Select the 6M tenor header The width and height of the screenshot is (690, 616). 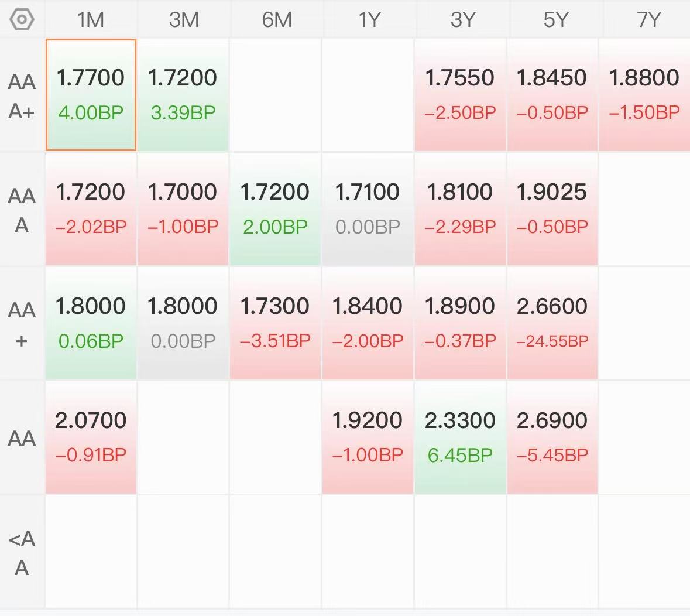coord(276,20)
